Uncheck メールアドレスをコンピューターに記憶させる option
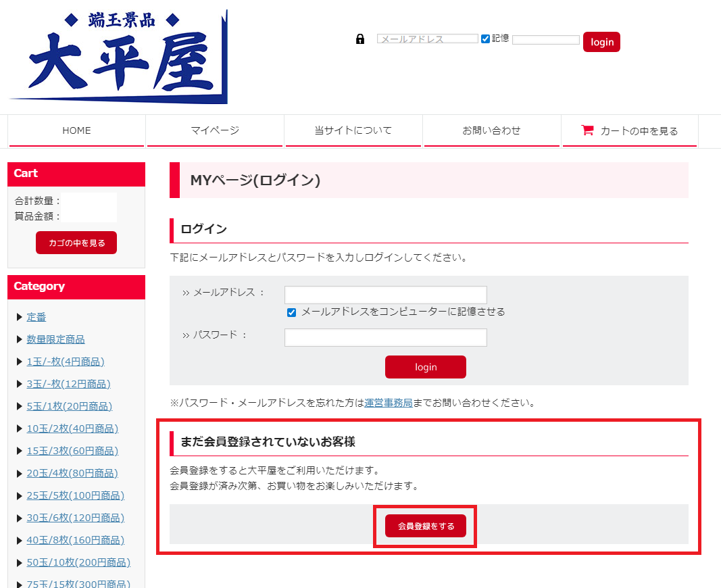 pos(291,312)
